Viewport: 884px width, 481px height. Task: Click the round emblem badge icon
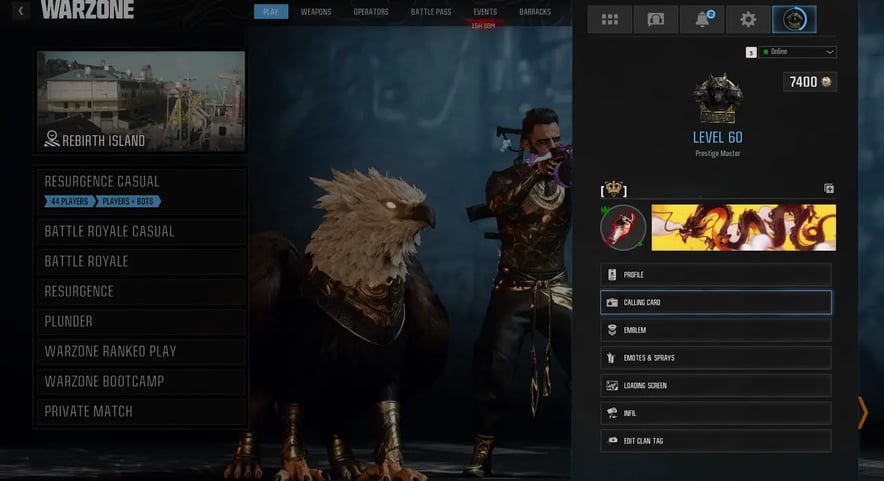click(622, 227)
